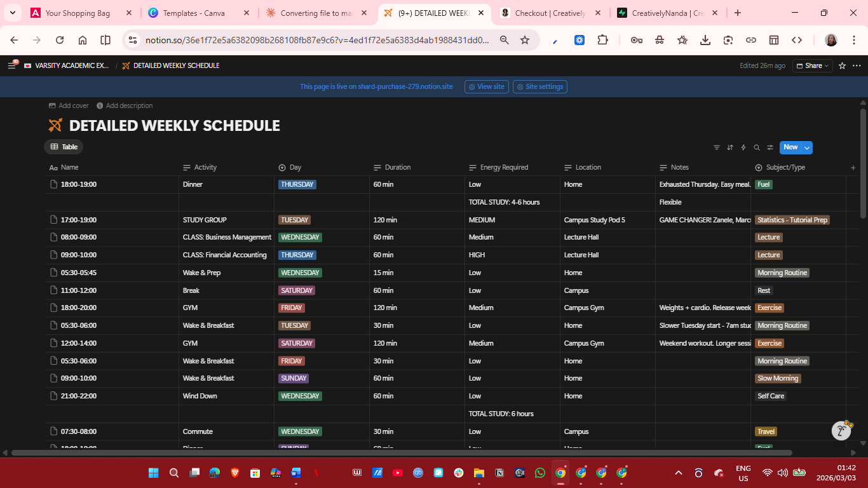Open WhatsApp from the taskbar
The height and width of the screenshot is (488, 868).
[539, 473]
